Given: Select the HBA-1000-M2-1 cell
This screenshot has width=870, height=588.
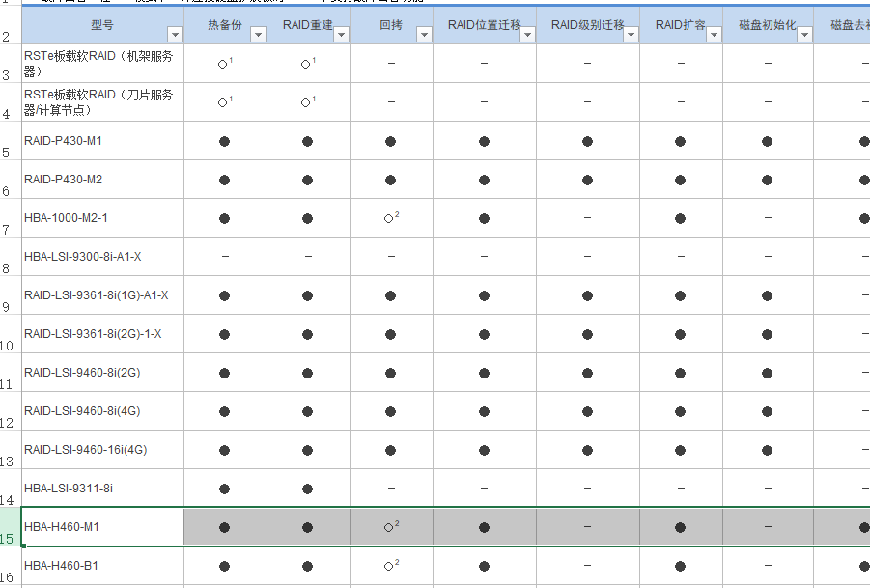Looking at the screenshot, I should [102, 218].
